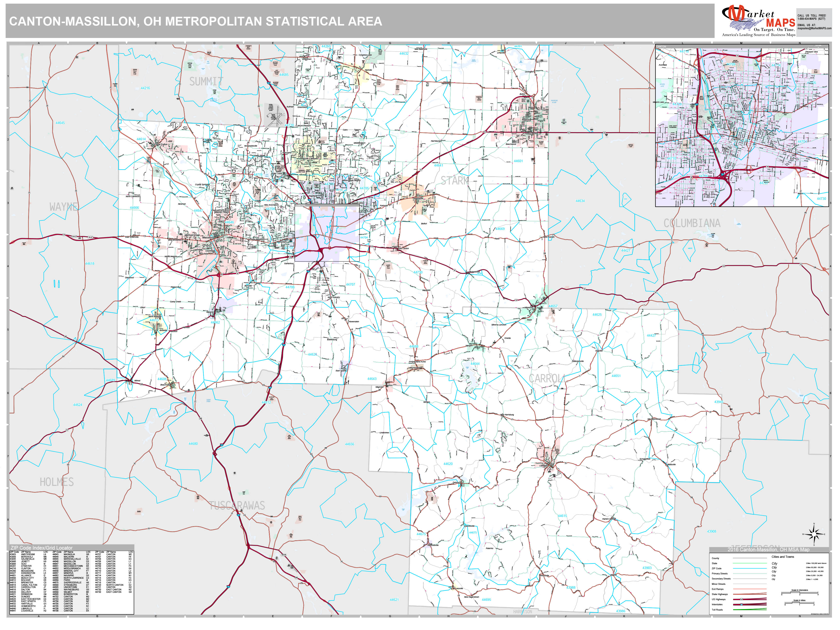Click the COLUMBIANA county label

click(692, 223)
